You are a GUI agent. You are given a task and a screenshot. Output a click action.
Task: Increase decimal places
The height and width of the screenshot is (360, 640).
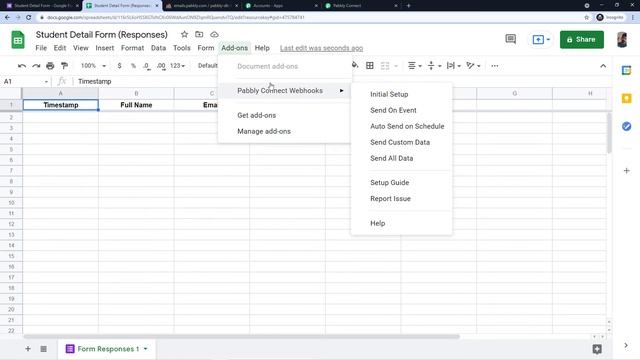tap(161, 66)
